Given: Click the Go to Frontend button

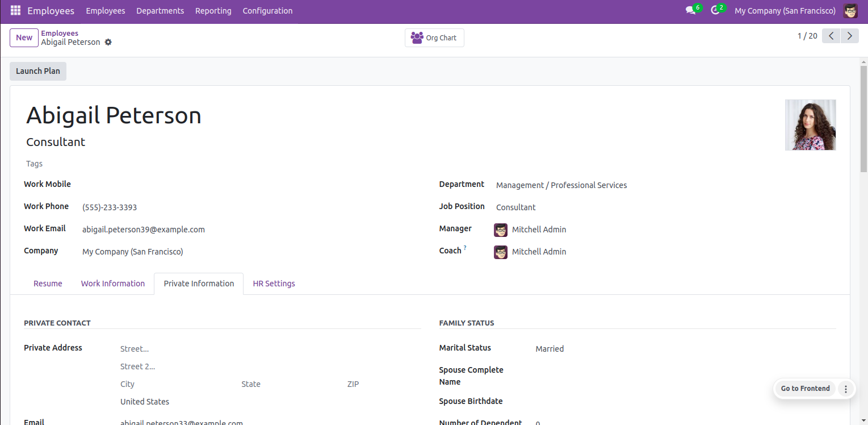Looking at the screenshot, I should click(x=805, y=389).
